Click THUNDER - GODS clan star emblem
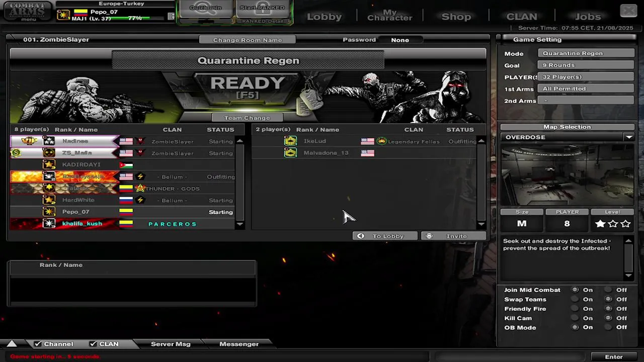This screenshot has height=362, width=644. click(x=140, y=189)
